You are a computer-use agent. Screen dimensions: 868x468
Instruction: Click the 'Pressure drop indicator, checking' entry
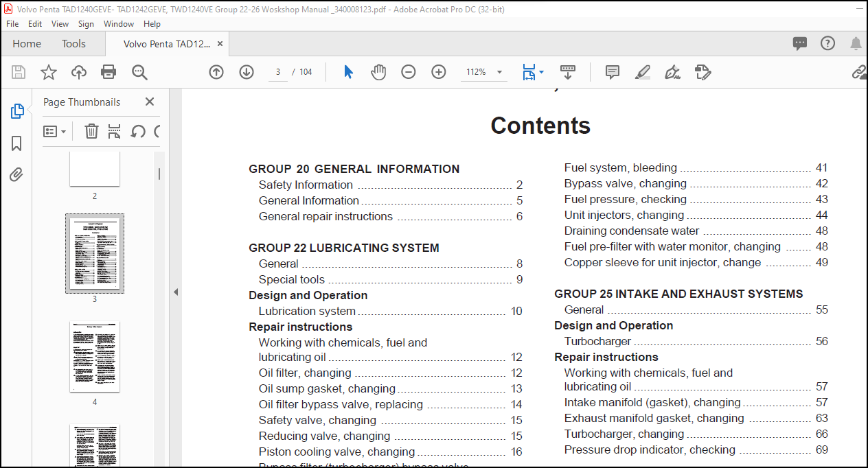[650, 449]
